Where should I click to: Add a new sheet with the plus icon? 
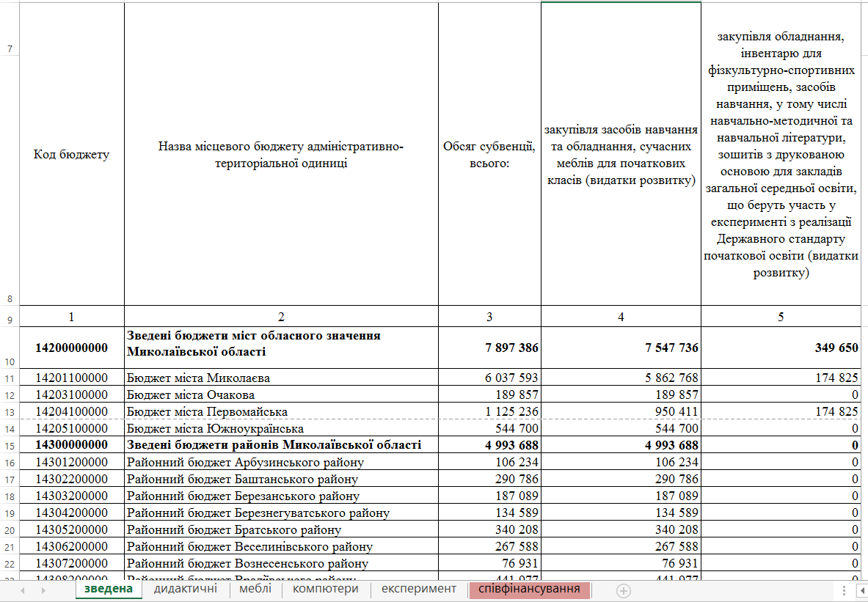624,590
